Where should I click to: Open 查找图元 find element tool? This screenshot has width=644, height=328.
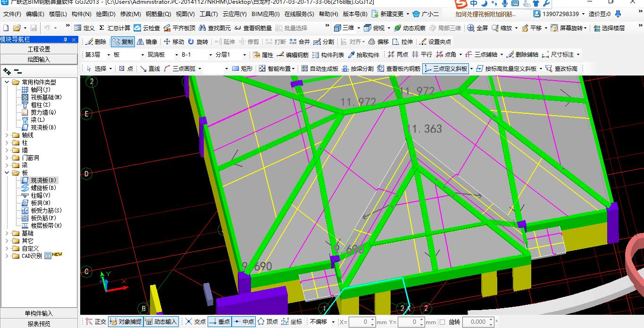point(215,28)
